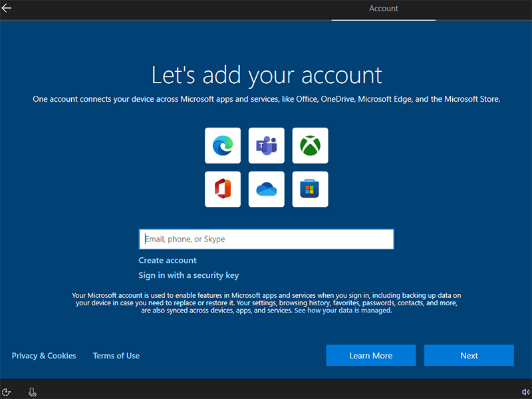
Task: Click the Learn More button
Action: point(370,355)
